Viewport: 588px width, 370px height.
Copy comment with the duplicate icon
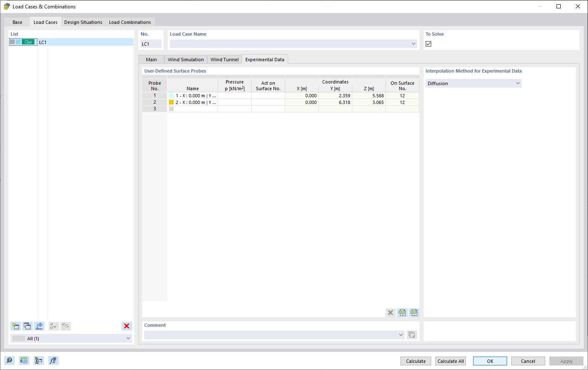pos(411,334)
